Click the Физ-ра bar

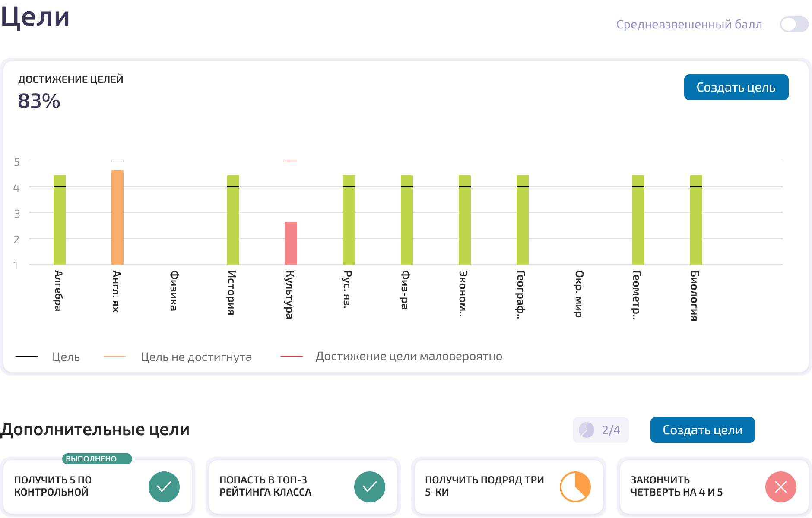coord(407,220)
